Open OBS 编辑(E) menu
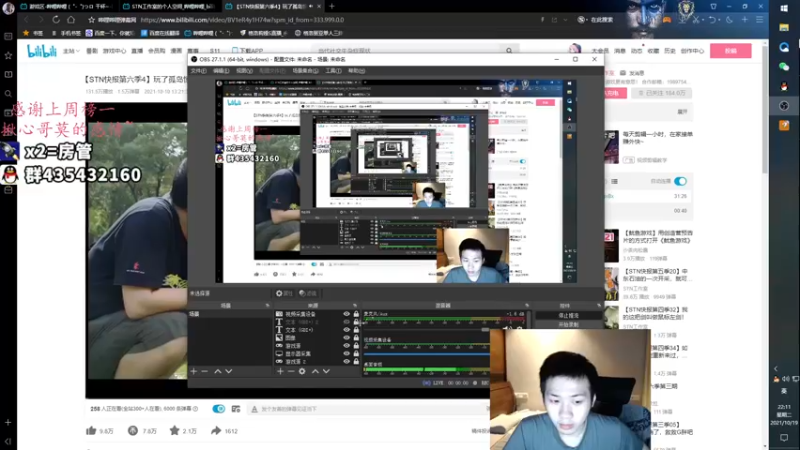 pos(221,70)
